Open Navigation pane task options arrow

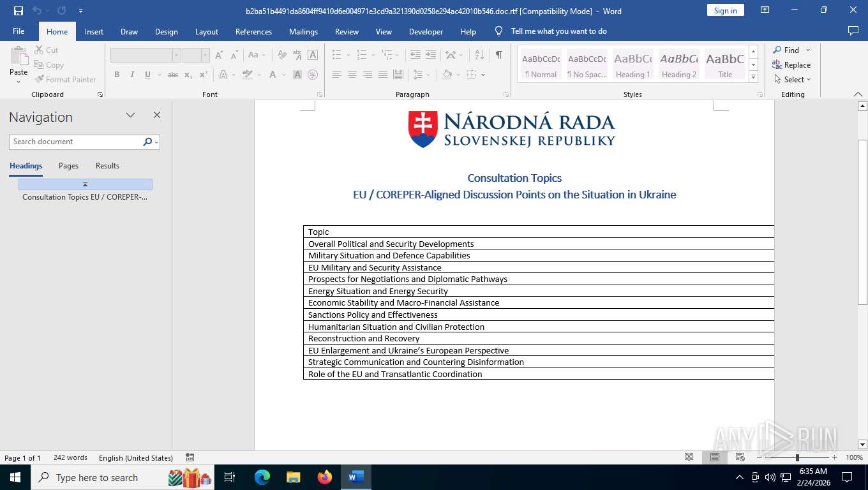point(130,115)
